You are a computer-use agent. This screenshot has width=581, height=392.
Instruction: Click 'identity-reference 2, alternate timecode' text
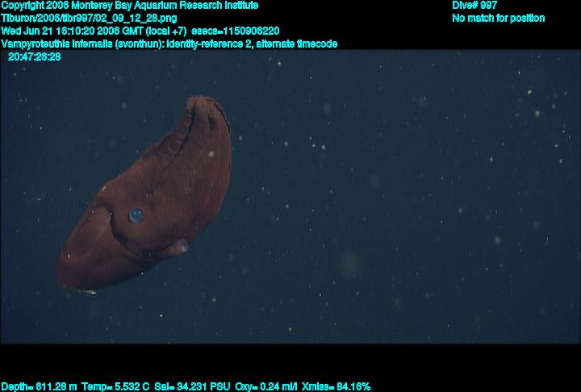pyautogui.click(x=252, y=44)
